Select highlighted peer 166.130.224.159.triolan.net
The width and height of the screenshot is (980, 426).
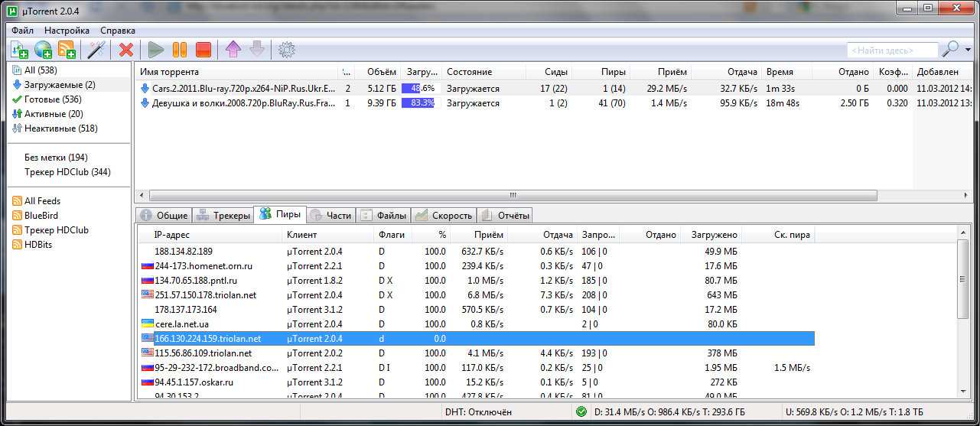point(477,338)
